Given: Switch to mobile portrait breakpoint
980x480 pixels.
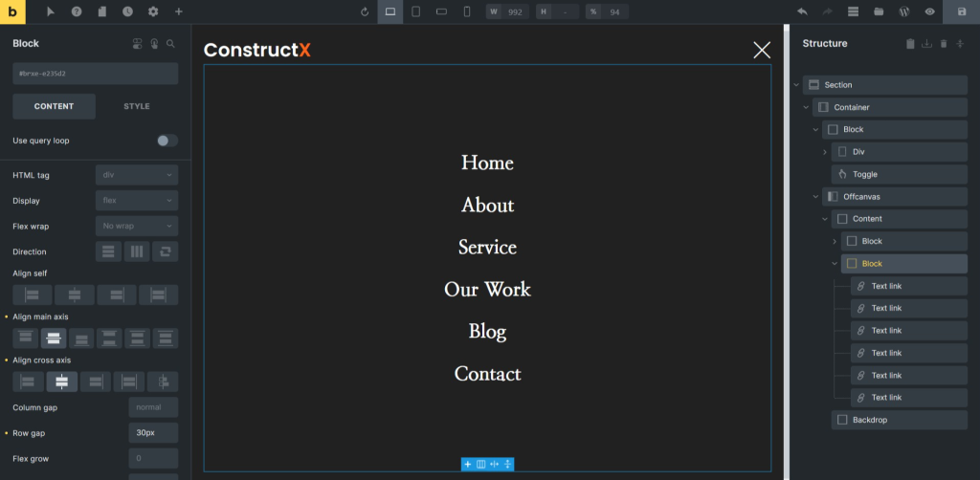Looking at the screenshot, I should point(467,11).
